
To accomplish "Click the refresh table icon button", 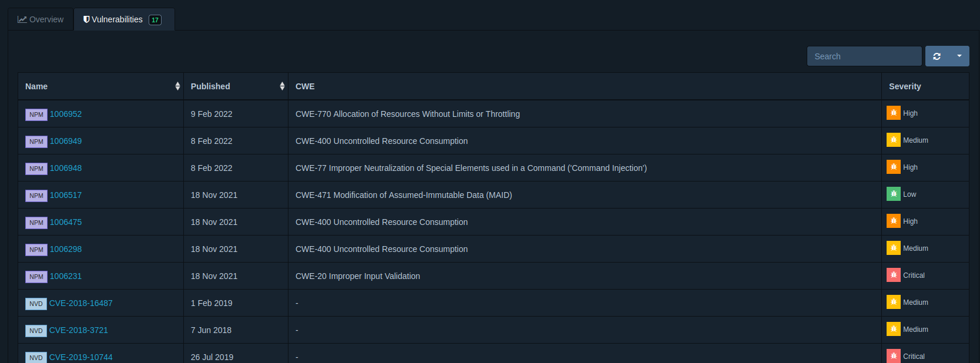I will tap(937, 56).
